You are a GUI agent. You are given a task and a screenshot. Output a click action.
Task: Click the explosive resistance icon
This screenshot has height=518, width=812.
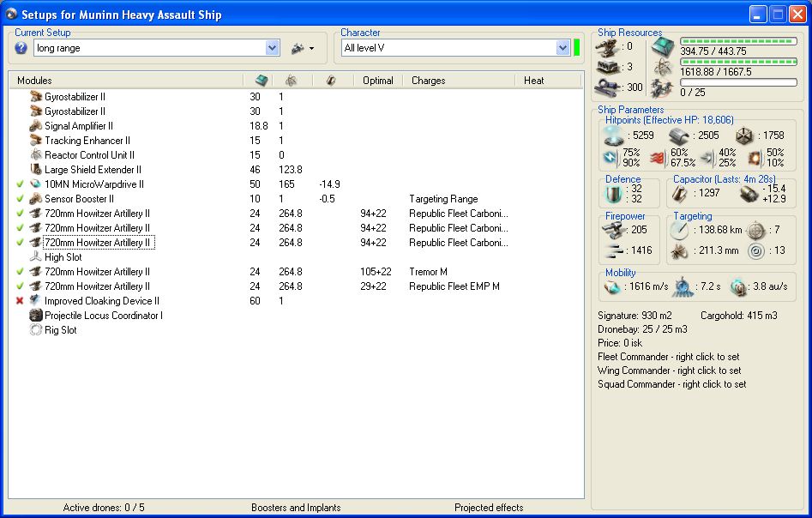coord(755,158)
